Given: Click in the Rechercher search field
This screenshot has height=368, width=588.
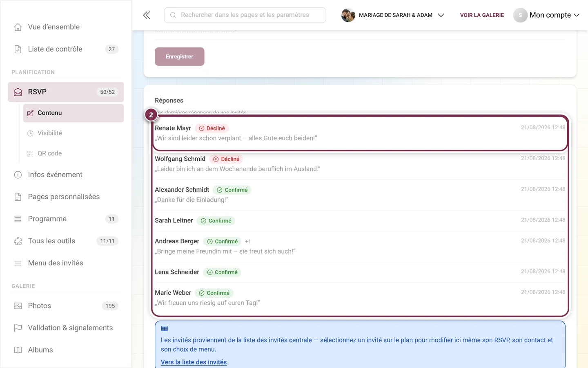Looking at the screenshot, I should click(245, 15).
